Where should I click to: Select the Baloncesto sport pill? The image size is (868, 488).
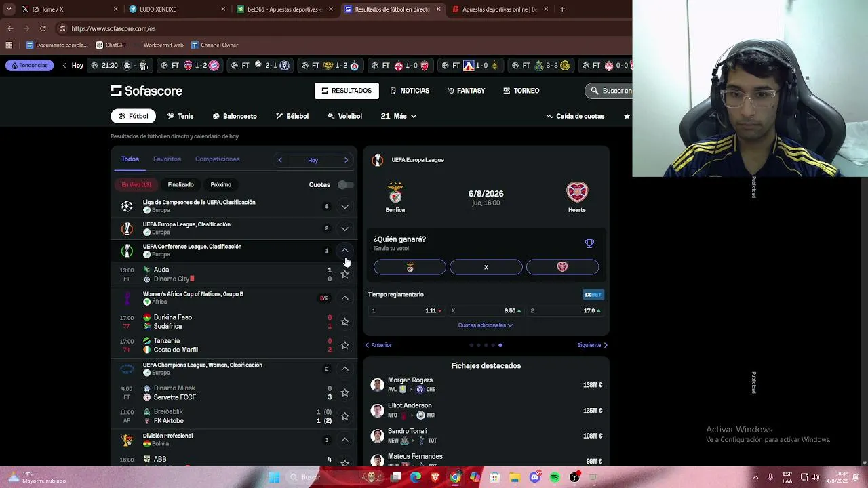235,116
